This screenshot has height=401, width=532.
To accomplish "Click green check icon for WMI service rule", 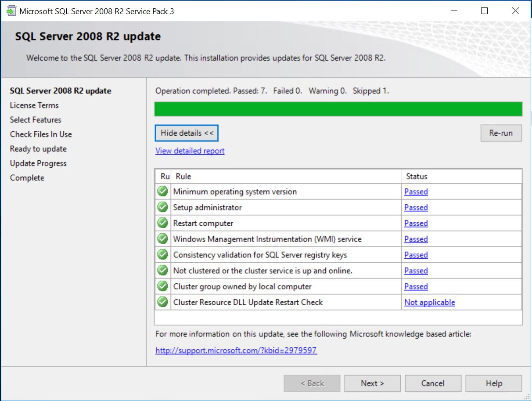I will click(x=163, y=239).
